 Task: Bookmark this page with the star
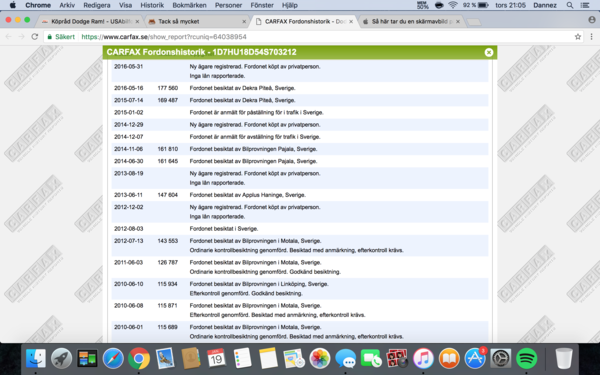tap(578, 37)
